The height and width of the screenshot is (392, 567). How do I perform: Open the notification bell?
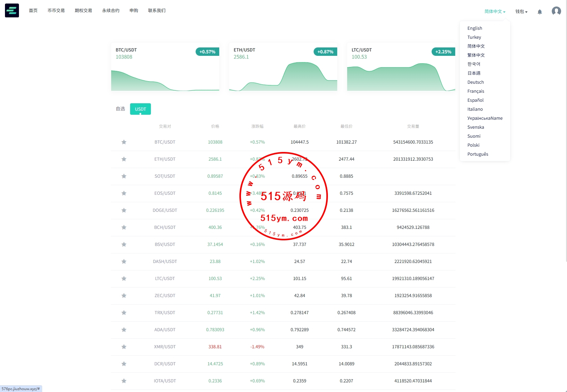[x=540, y=12]
